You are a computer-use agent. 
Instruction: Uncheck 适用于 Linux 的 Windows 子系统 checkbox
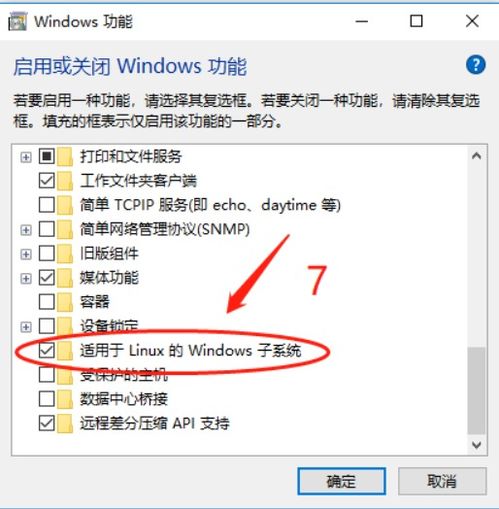click(x=47, y=350)
